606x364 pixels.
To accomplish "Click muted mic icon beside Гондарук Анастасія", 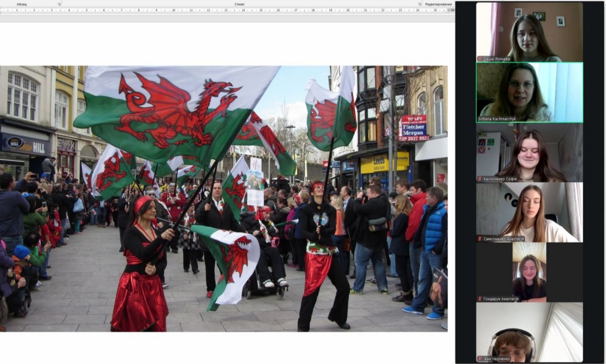I will [x=480, y=299].
